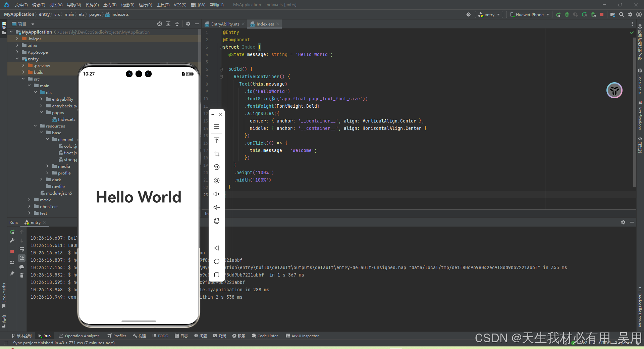Collapse the resources folder

click(x=36, y=126)
